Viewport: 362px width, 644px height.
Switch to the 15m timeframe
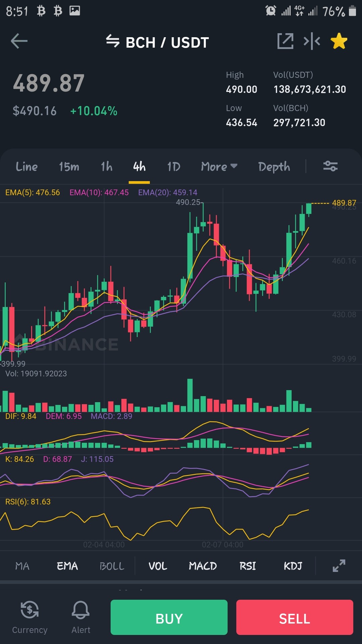[x=69, y=166]
